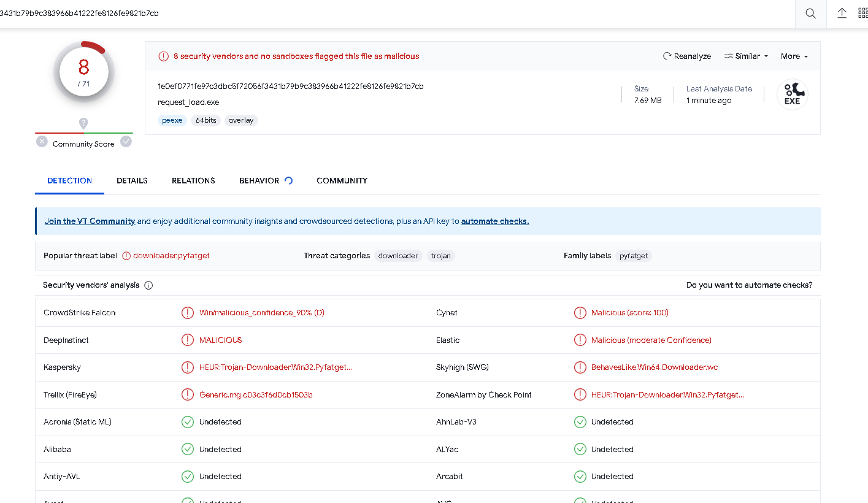Follow the Join the VT Community link
Image resolution: width=868 pixels, height=503 pixels.
(x=90, y=221)
